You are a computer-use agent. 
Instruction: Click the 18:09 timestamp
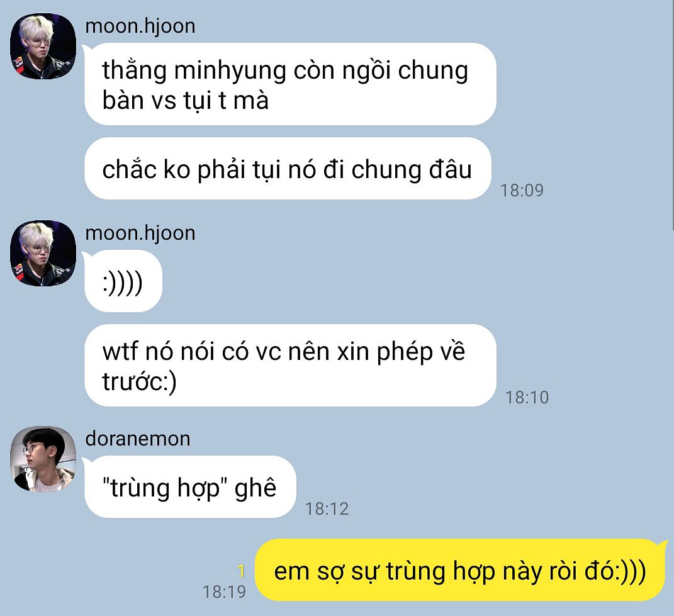point(522,191)
